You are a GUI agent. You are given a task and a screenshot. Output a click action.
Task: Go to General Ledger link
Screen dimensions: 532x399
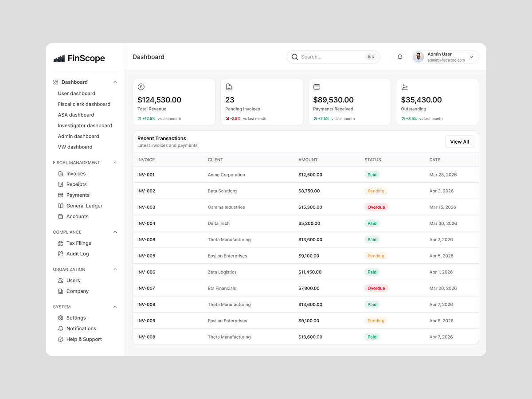tap(84, 206)
